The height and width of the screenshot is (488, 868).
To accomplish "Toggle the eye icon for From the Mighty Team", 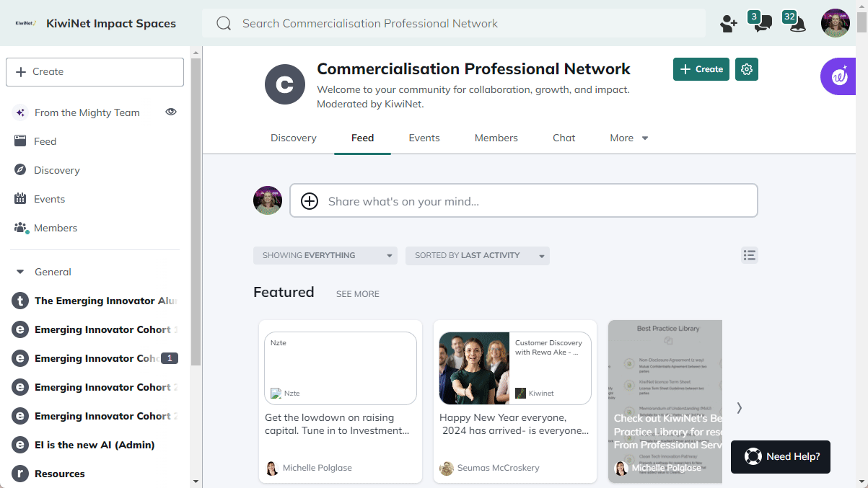I will click(171, 112).
